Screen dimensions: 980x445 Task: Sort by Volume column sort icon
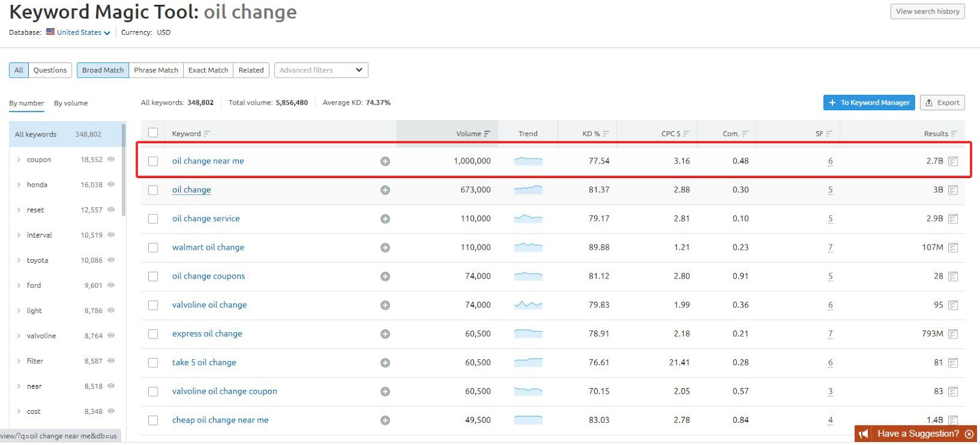pyautogui.click(x=488, y=133)
